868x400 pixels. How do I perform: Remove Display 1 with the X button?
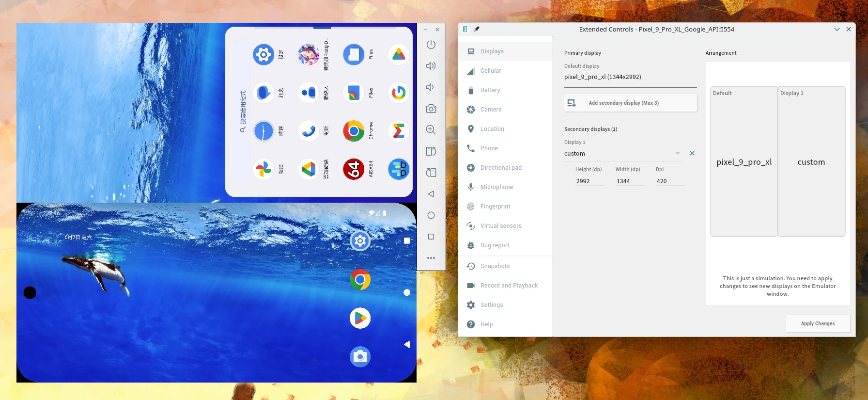(692, 153)
